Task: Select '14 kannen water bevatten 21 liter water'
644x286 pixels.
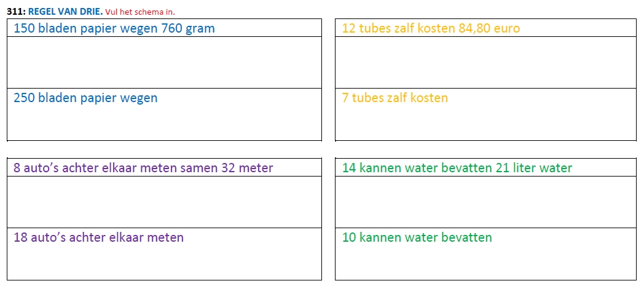Action: (x=457, y=168)
